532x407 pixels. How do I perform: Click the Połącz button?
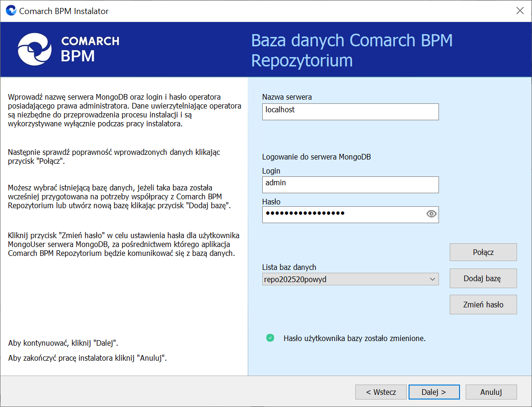point(483,252)
